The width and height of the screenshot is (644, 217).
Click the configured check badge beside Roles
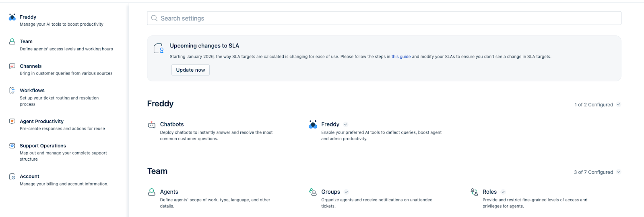(x=503, y=192)
